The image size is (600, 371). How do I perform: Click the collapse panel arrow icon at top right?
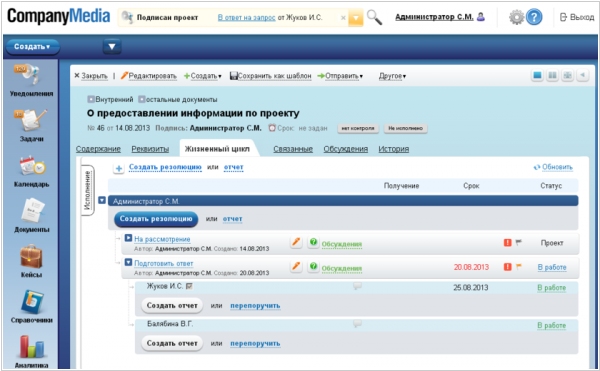[582, 75]
